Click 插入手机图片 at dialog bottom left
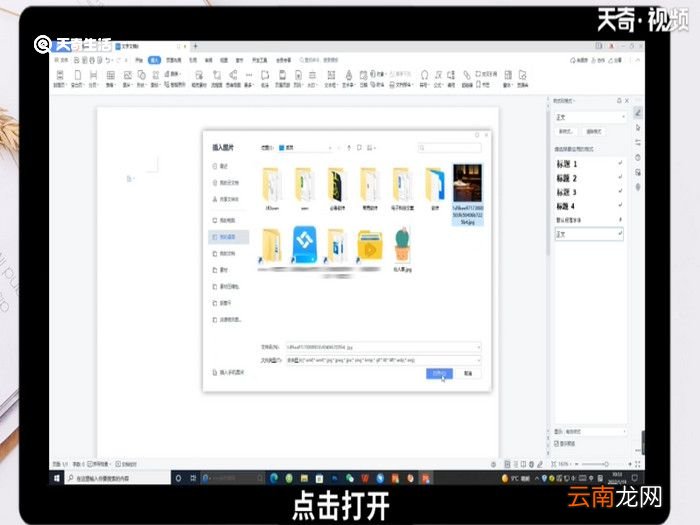700x525 pixels. tap(229, 372)
